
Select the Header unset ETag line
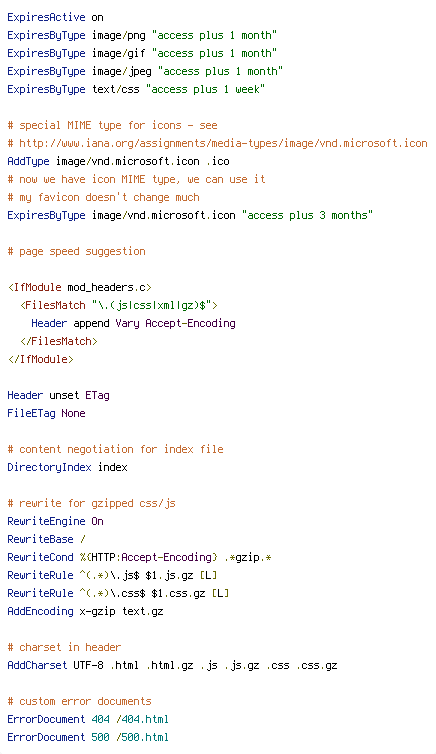pos(58,395)
